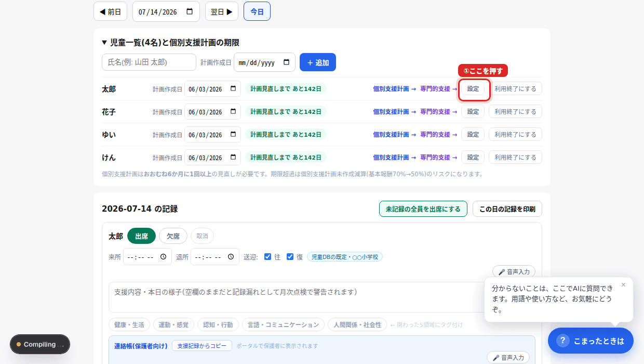The width and height of the screenshot is (644, 364).
Task: Click the 2026-07-14 の記録 heading
Action: pyautogui.click(x=140, y=209)
